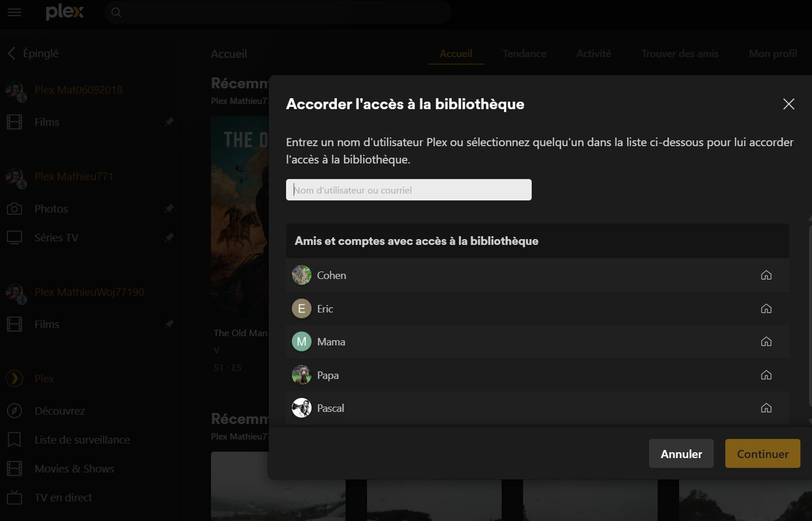The width and height of the screenshot is (812, 521).
Task: Open Plex Mat06092018 server
Action: pyautogui.click(x=79, y=90)
